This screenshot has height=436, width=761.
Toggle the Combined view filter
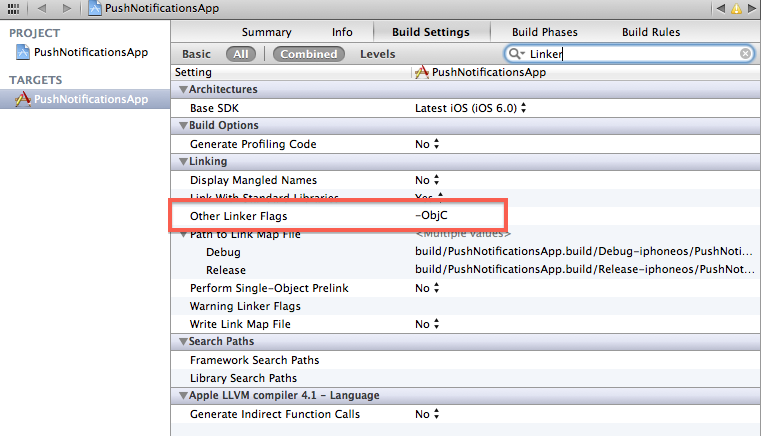[x=309, y=54]
